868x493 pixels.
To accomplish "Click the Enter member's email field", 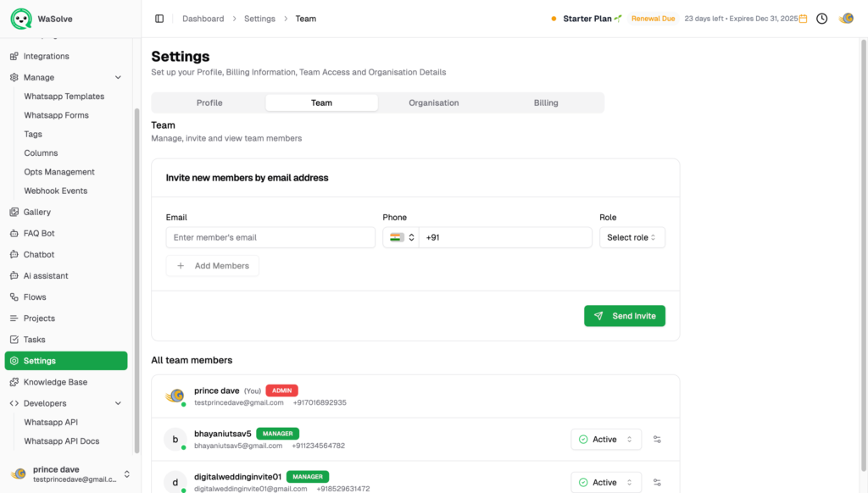I will coord(270,238).
